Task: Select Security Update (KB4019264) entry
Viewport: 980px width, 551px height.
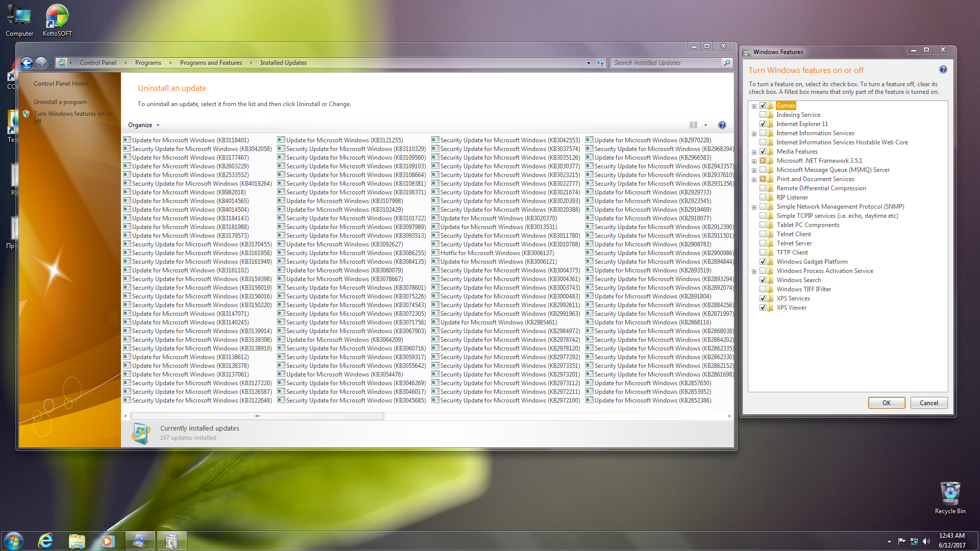Action: click(x=198, y=184)
